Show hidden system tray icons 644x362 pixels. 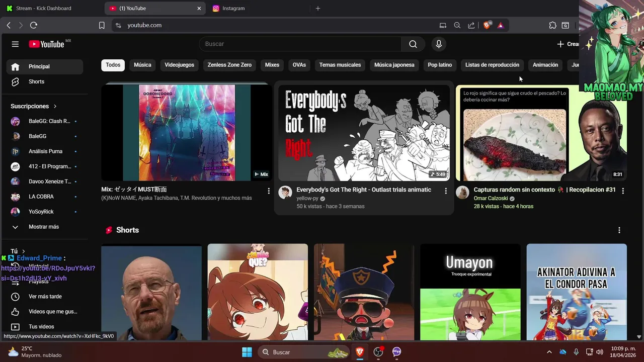point(549,352)
